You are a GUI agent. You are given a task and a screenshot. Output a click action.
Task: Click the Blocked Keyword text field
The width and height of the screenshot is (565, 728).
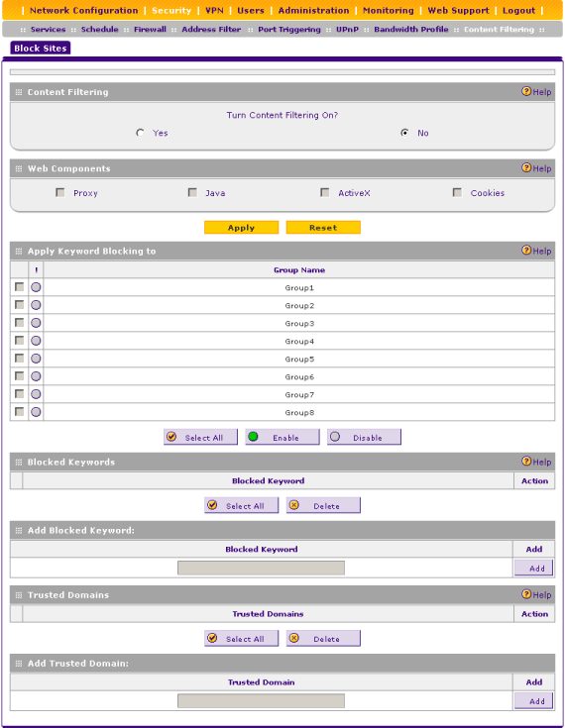(261, 568)
